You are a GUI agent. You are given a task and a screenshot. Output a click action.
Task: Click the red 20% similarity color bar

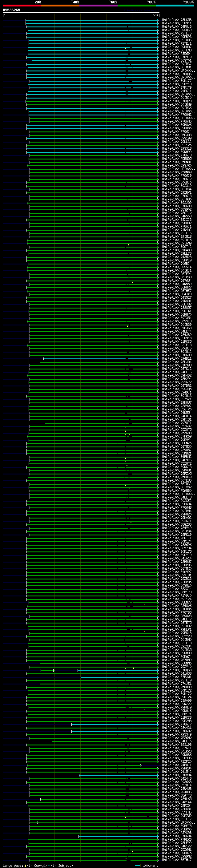(x=22, y=6)
